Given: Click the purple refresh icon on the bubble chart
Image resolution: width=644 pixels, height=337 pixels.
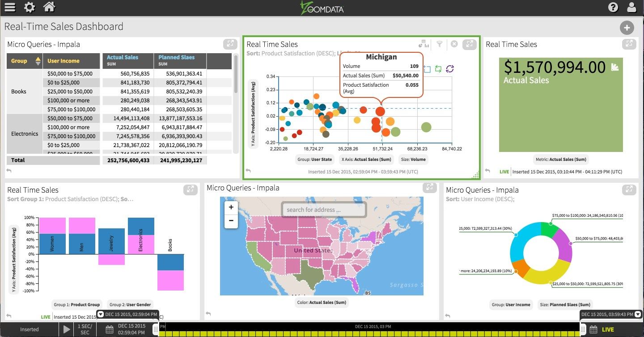Looking at the screenshot, I should [449, 69].
